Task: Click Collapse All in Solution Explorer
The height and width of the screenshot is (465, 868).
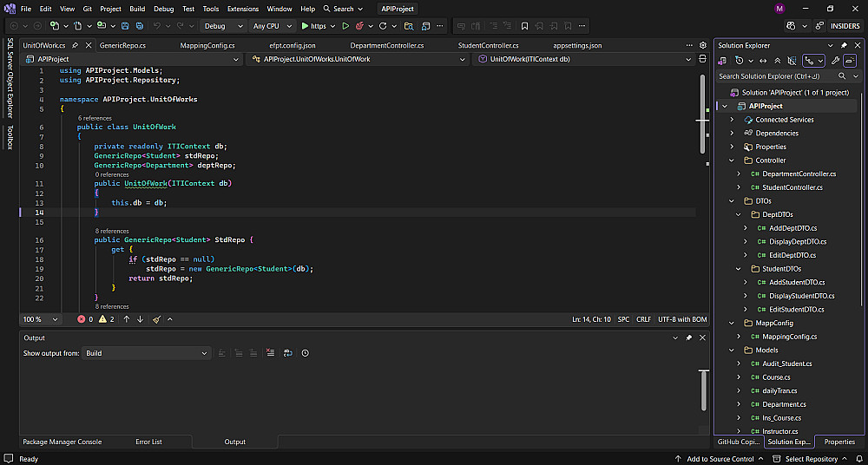Action: pyautogui.click(x=777, y=61)
